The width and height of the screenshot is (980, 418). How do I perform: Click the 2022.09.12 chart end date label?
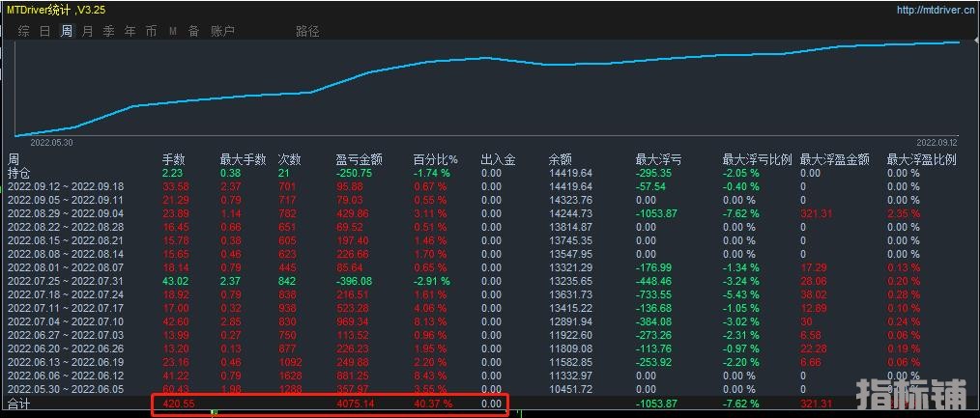coord(938,142)
